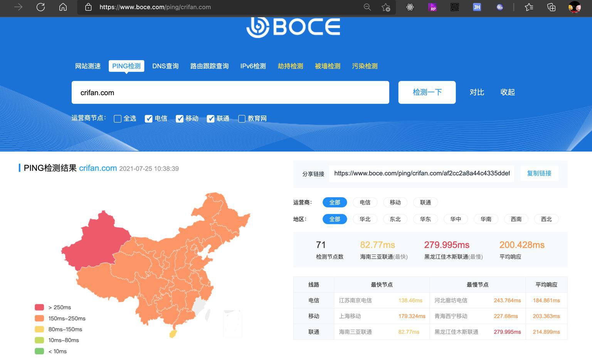Enable the 教育网 checkbox
The height and width of the screenshot is (364, 592).
[242, 119]
